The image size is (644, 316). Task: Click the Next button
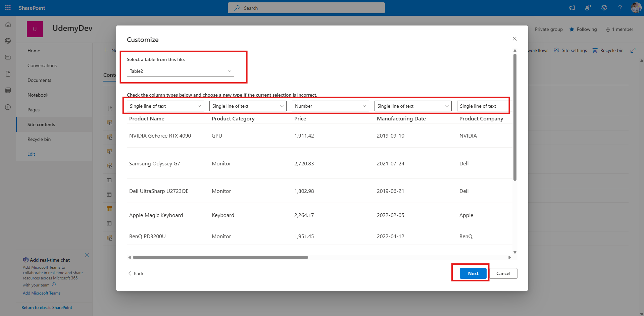point(473,273)
